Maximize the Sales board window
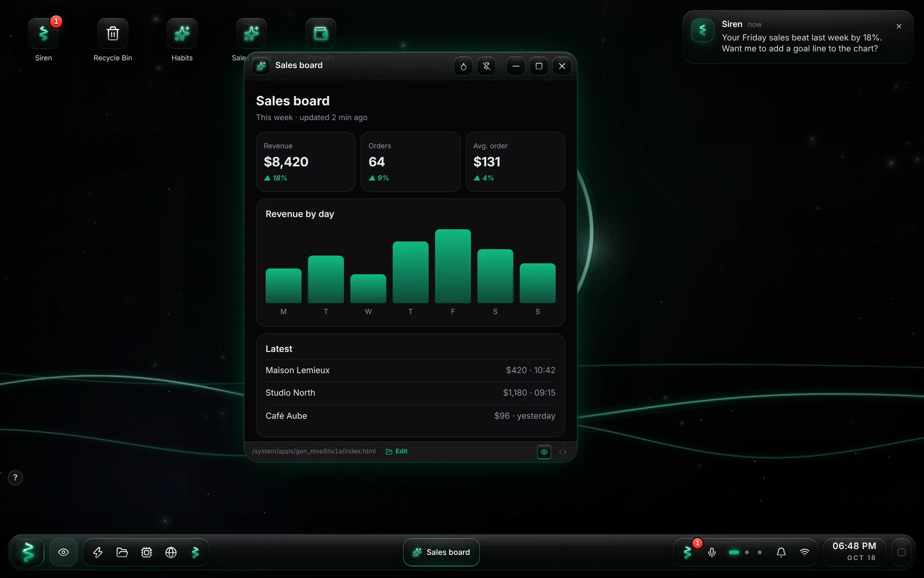The width and height of the screenshot is (924, 578). coord(539,66)
